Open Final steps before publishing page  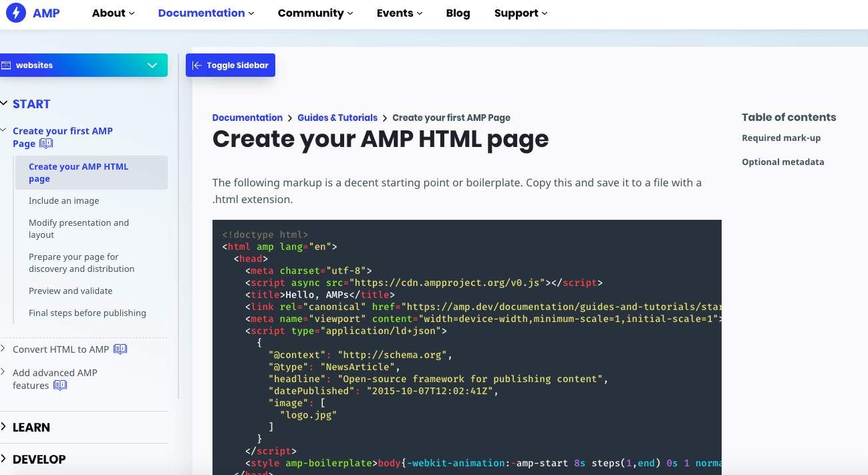88,313
